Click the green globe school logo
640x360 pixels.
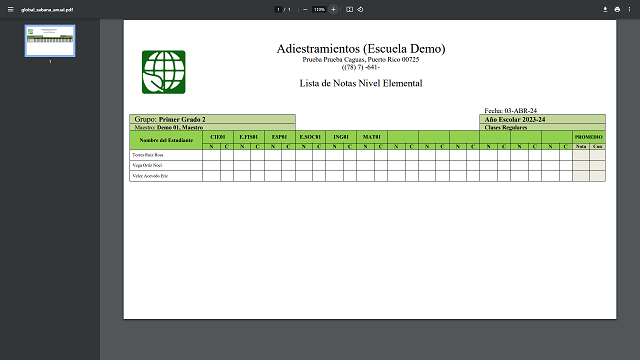(x=164, y=72)
